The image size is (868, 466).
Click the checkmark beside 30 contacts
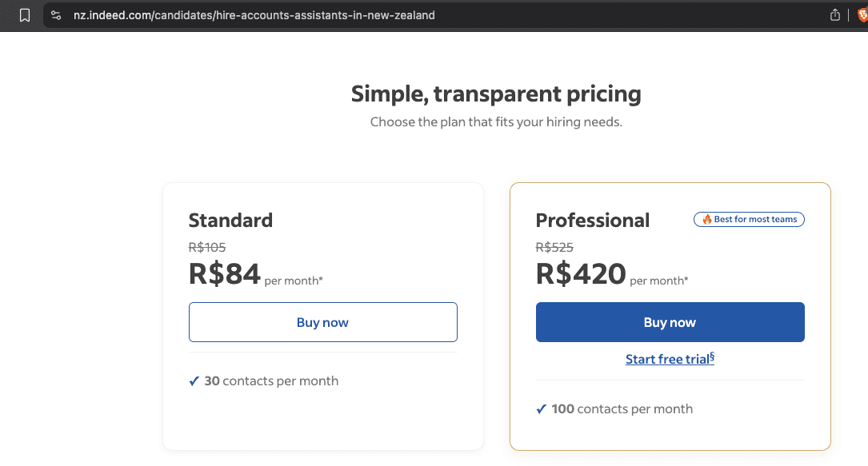point(194,380)
